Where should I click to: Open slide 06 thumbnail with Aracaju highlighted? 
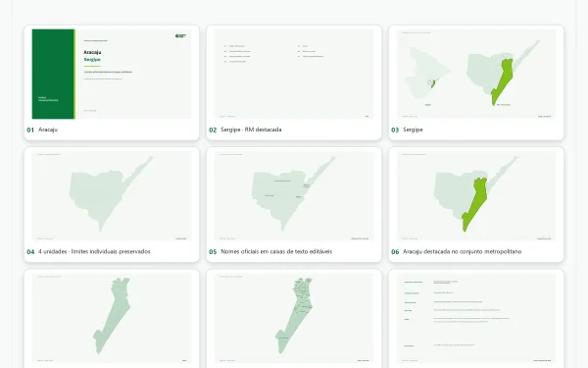(x=476, y=196)
